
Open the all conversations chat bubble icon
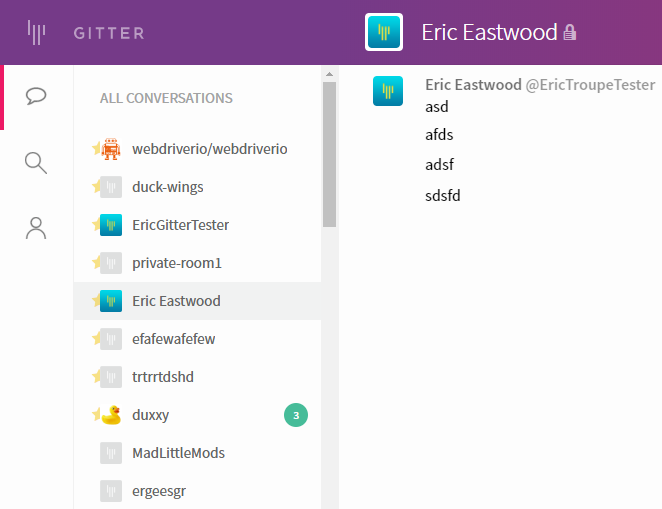point(36,96)
